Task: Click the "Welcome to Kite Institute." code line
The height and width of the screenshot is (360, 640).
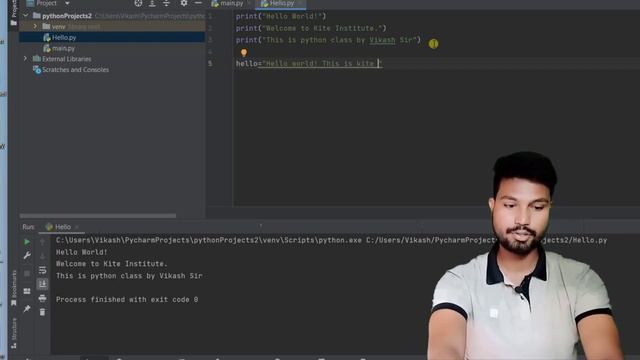Action: pyautogui.click(x=311, y=28)
